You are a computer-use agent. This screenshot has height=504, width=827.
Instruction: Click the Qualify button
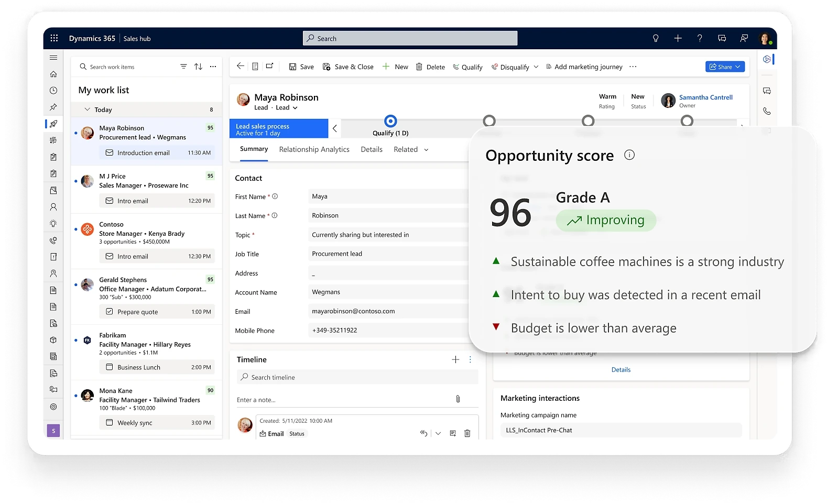[467, 67]
